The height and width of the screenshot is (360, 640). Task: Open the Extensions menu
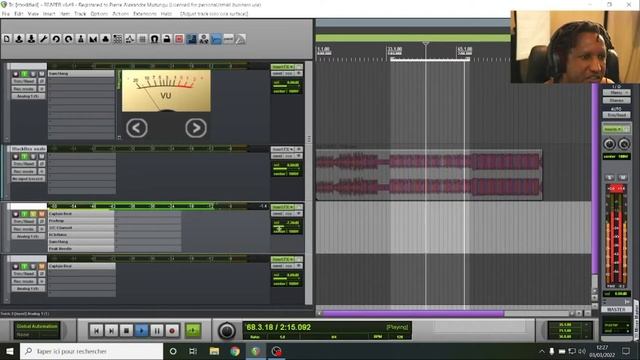pos(145,13)
